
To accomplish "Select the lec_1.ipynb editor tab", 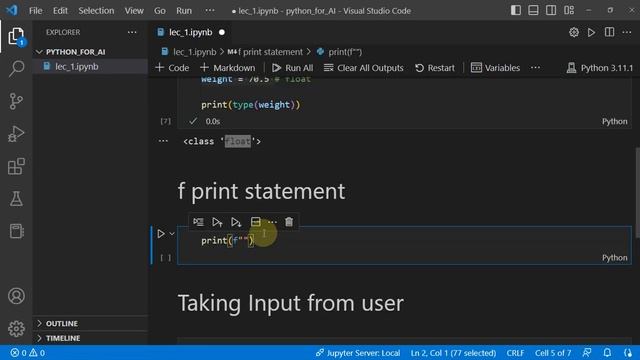I will tap(190, 32).
